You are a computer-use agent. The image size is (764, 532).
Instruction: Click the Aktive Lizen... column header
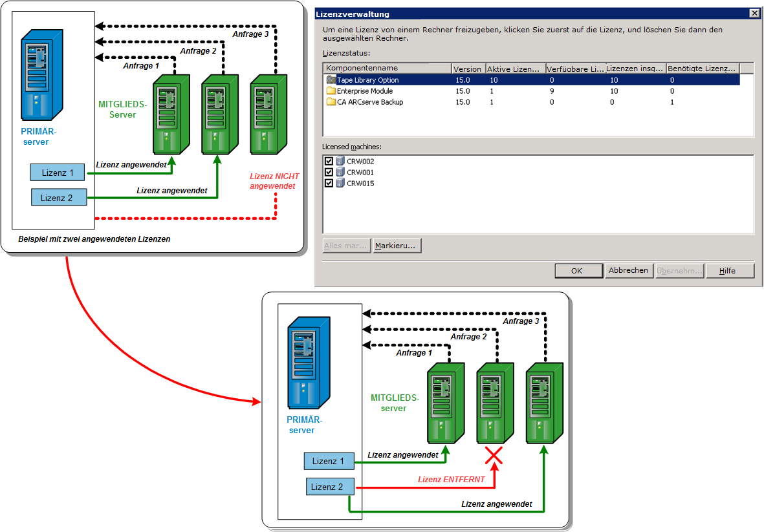(x=515, y=68)
